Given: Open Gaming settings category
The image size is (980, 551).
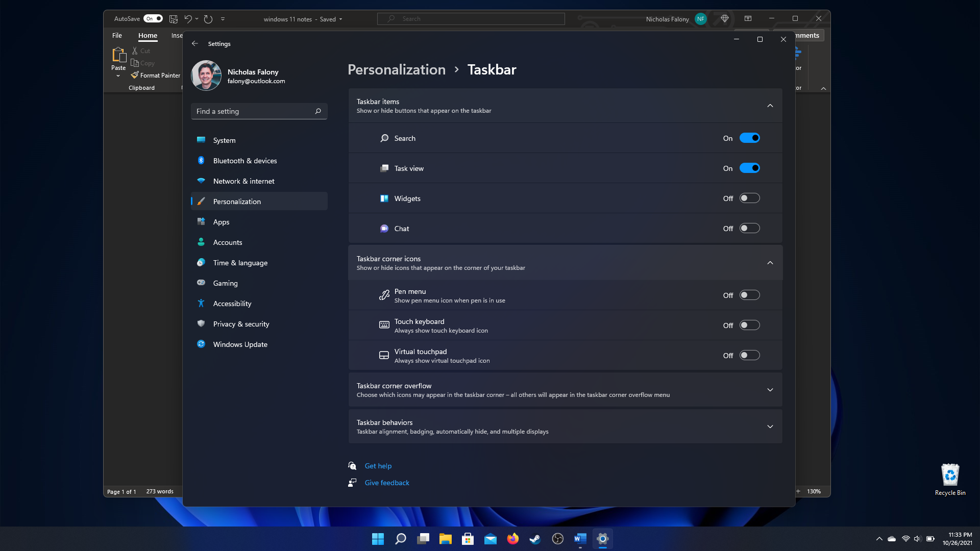Looking at the screenshot, I should (x=259, y=283).
